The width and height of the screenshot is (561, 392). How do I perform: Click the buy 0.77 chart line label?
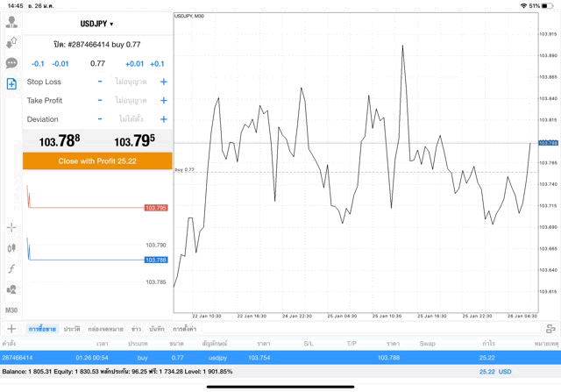click(185, 169)
